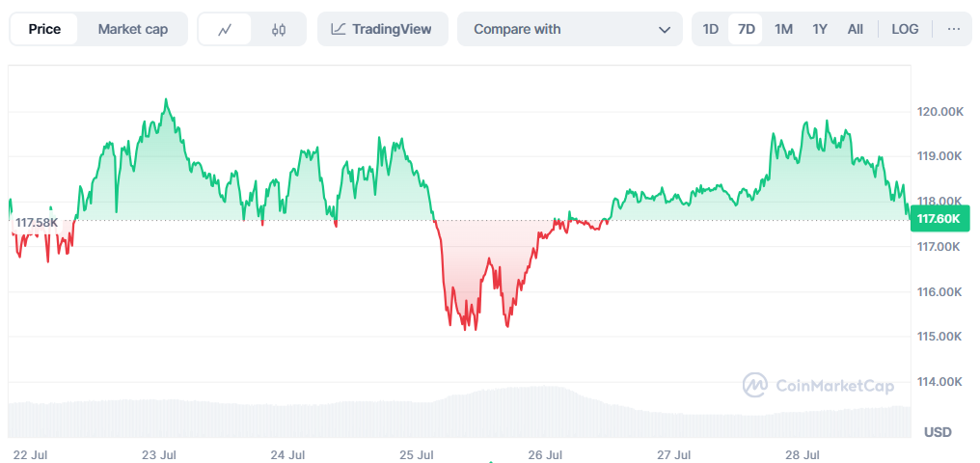The image size is (980, 463).
Task: Show the All time range
Action: pos(856,29)
